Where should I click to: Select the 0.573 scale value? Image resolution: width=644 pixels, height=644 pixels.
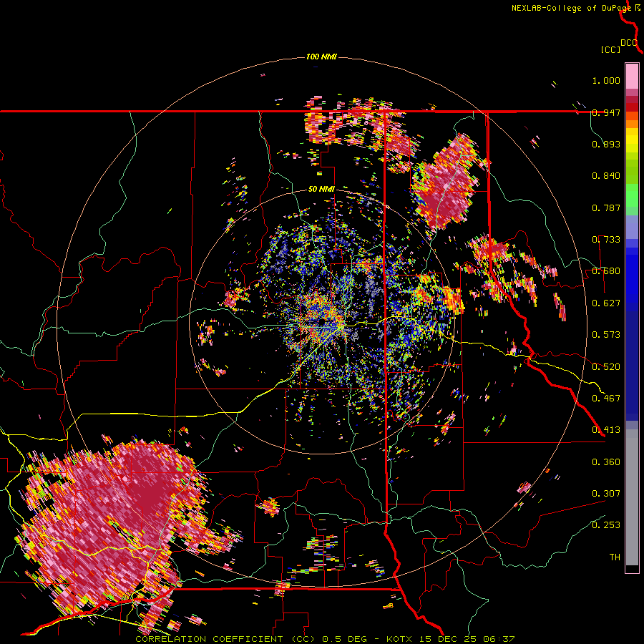pyautogui.click(x=606, y=335)
